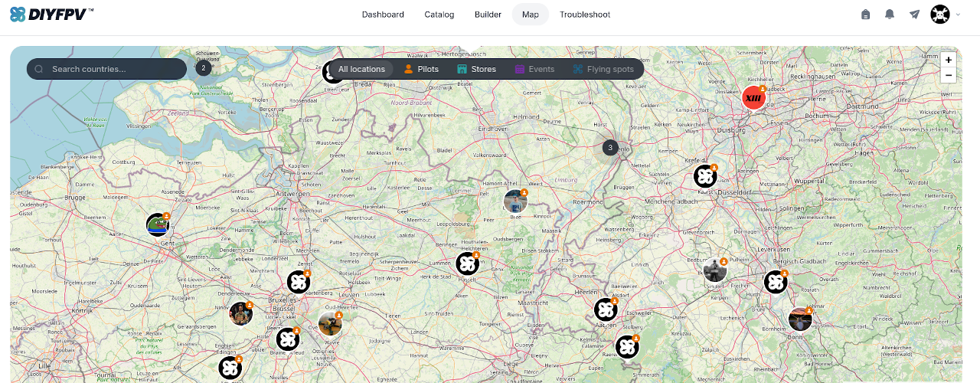Open the notifications bell

(x=890, y=15)
